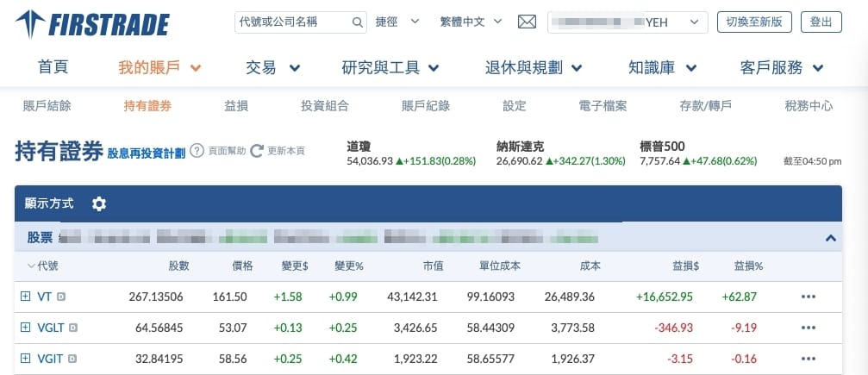Open the 知識庫 menu
The width and height of the screenshot is (868, 375).
pos(663,68)
